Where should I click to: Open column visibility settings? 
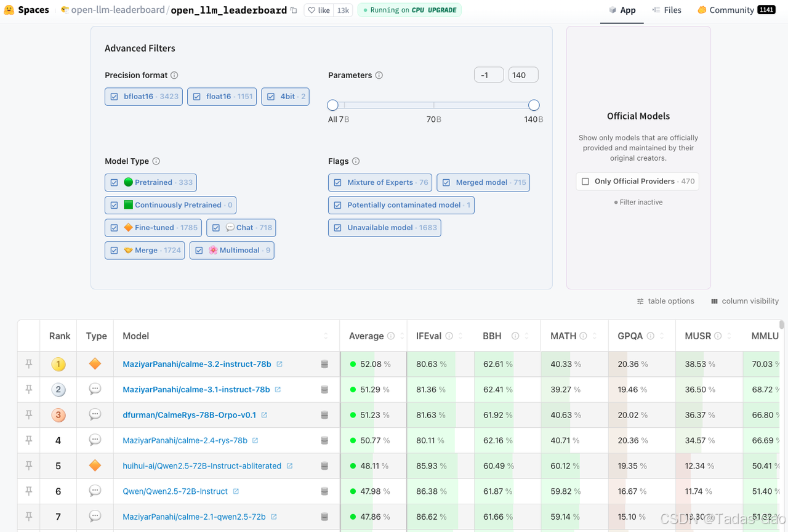click(745, 301)
